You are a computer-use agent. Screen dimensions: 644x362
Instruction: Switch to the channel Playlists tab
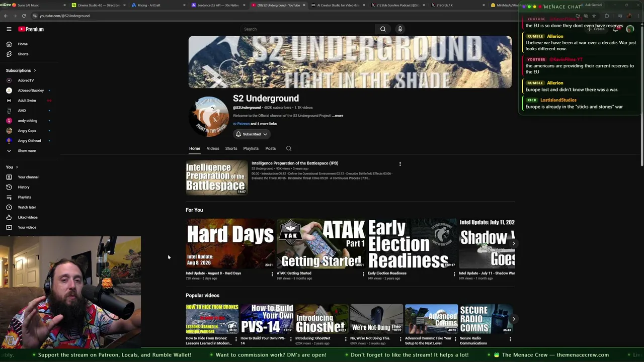tap(251, 148)
